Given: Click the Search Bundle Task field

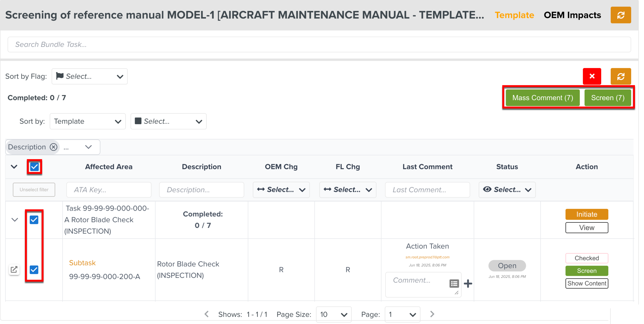Looking at the screenshot, I should 319,44.
